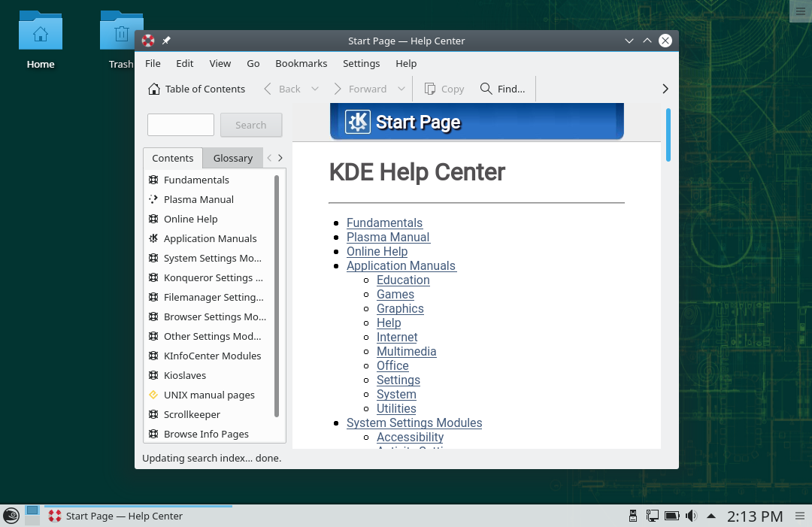This screenshot has width=812, height=527.
Task: Open the View menu
Action: pos(220,64)
